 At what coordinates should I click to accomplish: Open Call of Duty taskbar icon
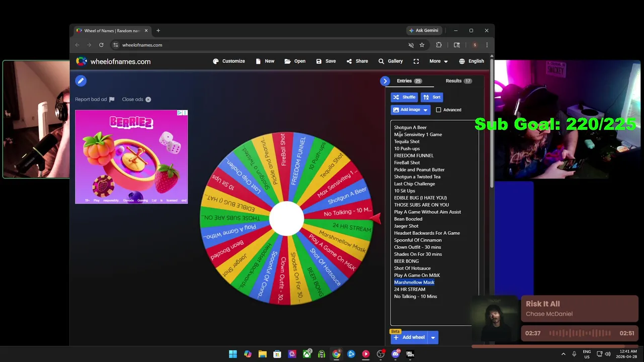click(410, 354)
